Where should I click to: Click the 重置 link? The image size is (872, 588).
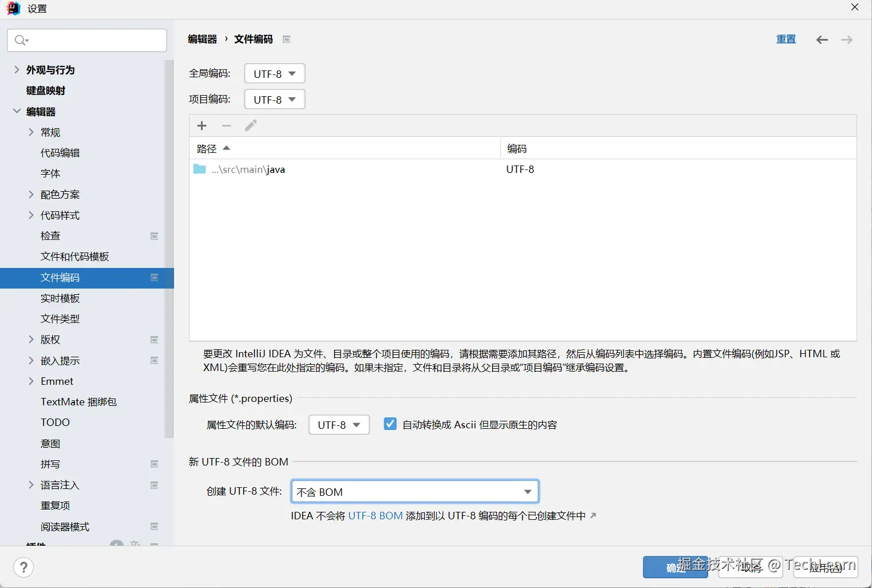click(786, 39)
